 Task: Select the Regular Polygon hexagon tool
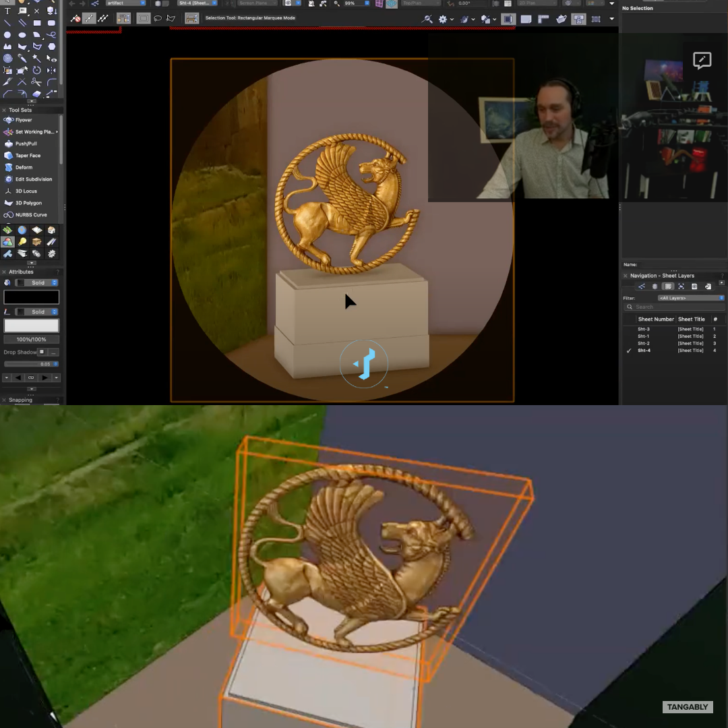tap(51, 47)
